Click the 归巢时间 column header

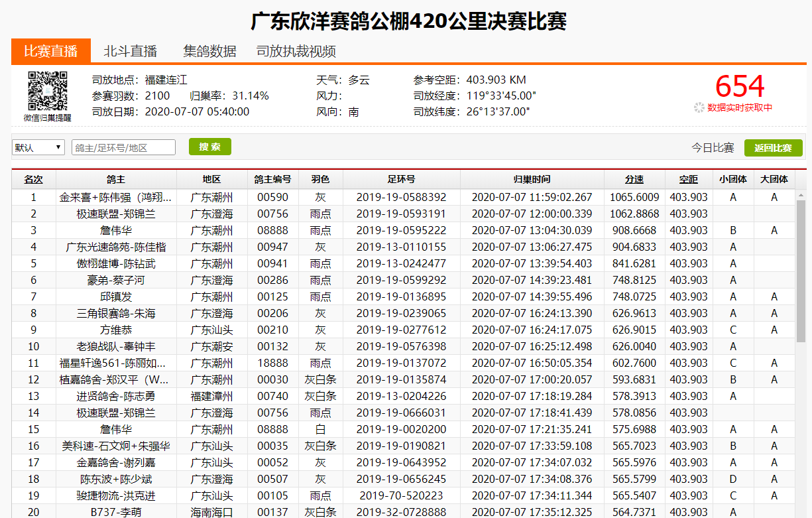tap(532, 179)
